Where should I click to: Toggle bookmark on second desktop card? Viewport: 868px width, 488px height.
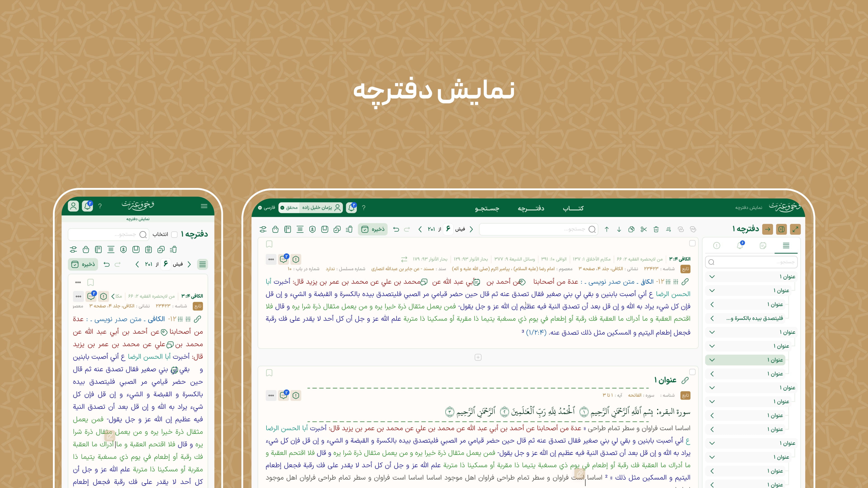point(269,373)
